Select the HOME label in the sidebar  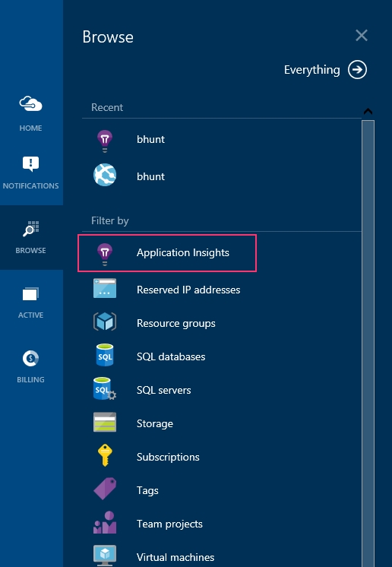coord(30,128)
